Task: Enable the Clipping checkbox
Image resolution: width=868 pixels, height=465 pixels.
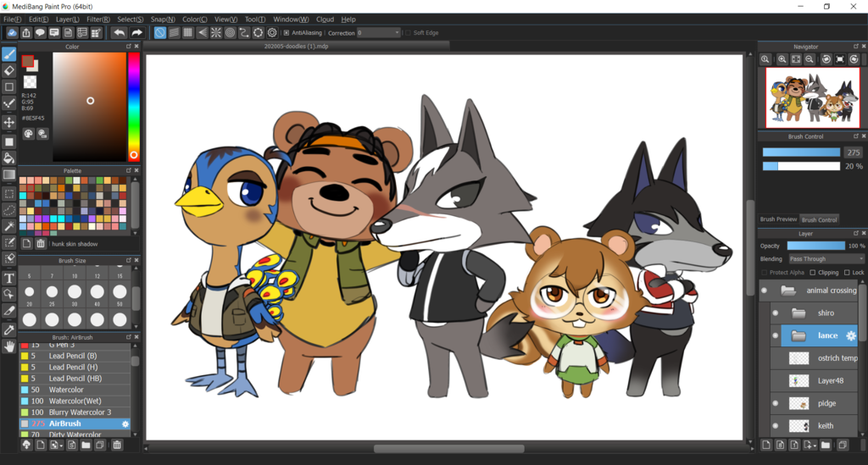Action: pos(813,273)
